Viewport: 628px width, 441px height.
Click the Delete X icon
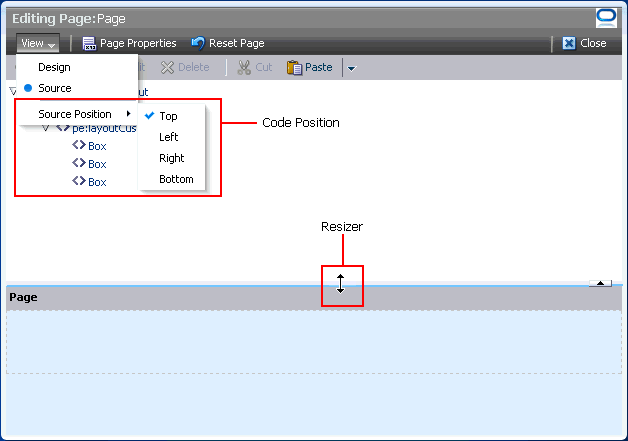pyautogui.click(x=167, y=67)
